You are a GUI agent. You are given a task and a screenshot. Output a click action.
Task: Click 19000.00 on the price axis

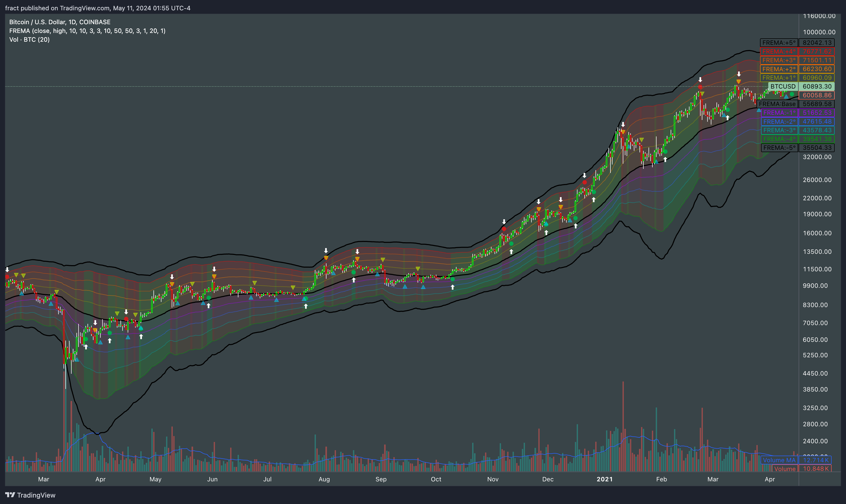pyautogui.click(x=817, y=214)
